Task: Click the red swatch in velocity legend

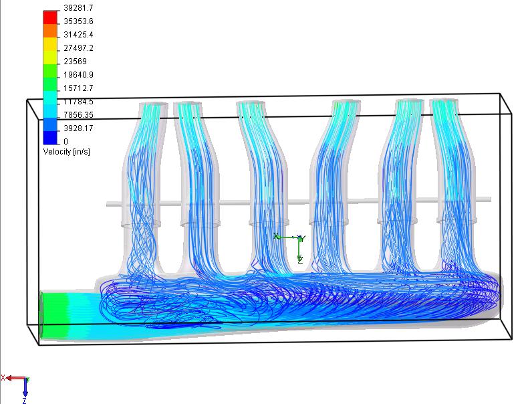Action: (51, 17)
